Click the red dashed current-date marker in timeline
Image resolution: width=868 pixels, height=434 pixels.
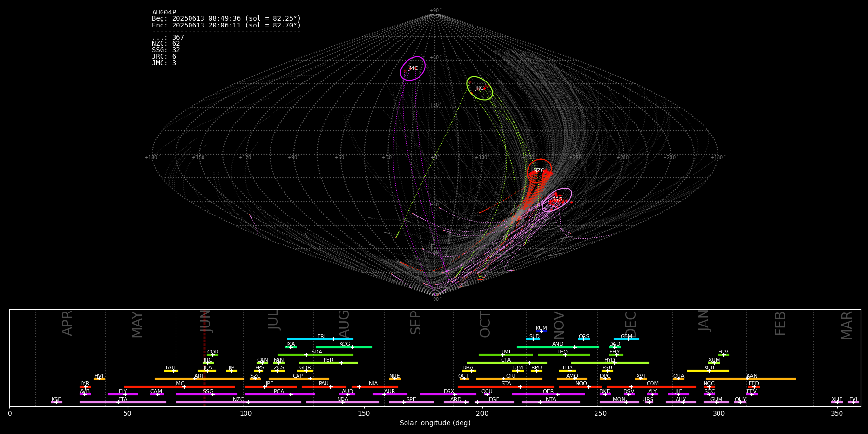pos(204,357)
